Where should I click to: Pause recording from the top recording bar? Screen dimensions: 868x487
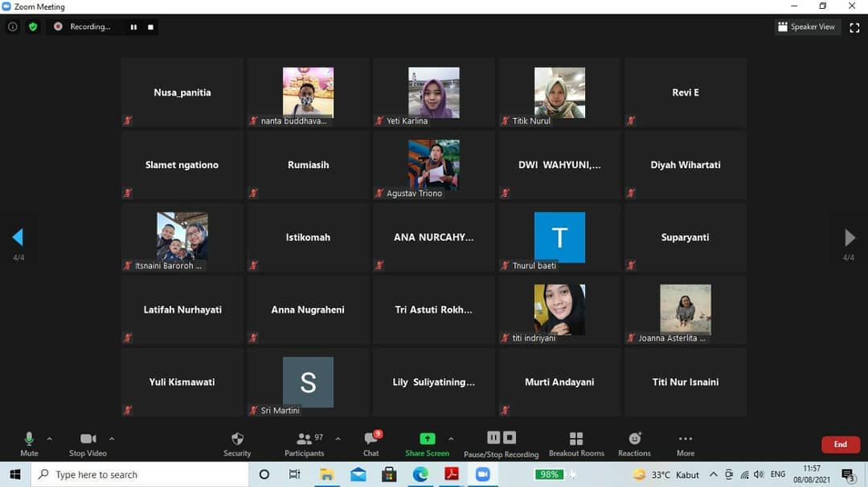(133, 27)
